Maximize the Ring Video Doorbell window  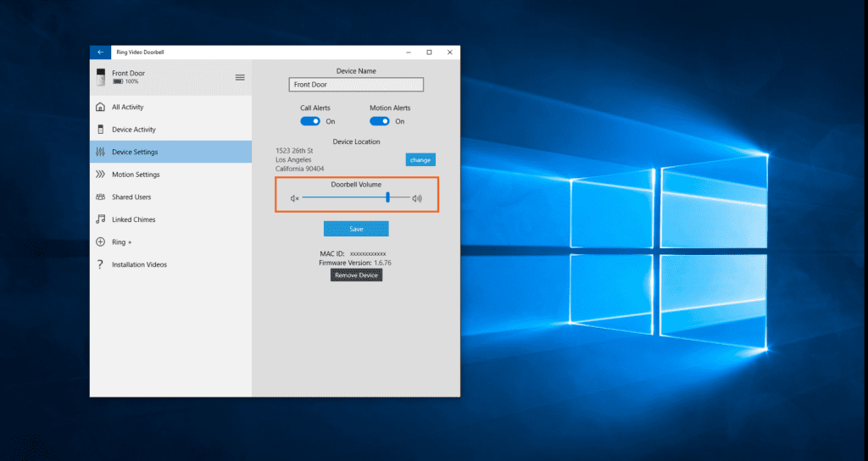429,52
